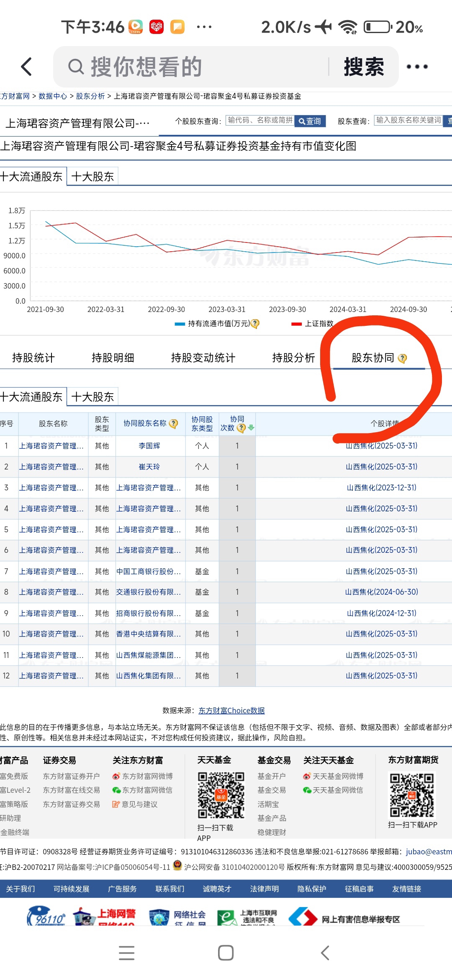The width and height of the screenshot is (452, 980).
Task: Tap the 天天基金 APP QR code
Action: (x=221, y=795)
